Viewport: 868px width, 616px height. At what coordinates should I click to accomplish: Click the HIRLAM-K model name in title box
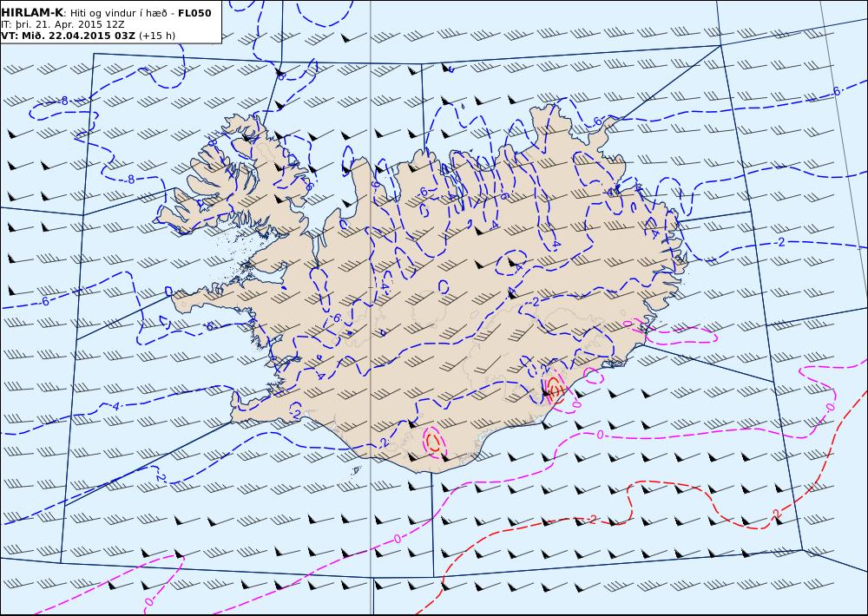click(32, 13)
